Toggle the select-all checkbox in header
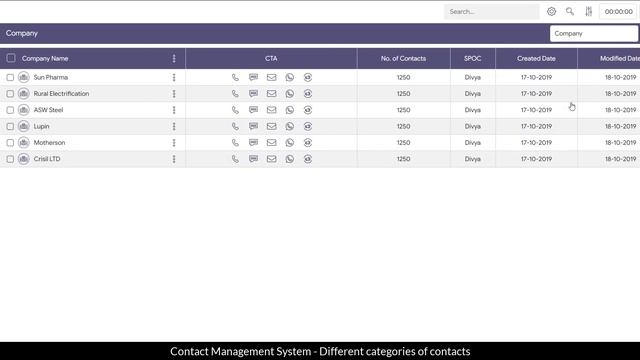The height and width of the screenshot is (360, 640). 11,58
